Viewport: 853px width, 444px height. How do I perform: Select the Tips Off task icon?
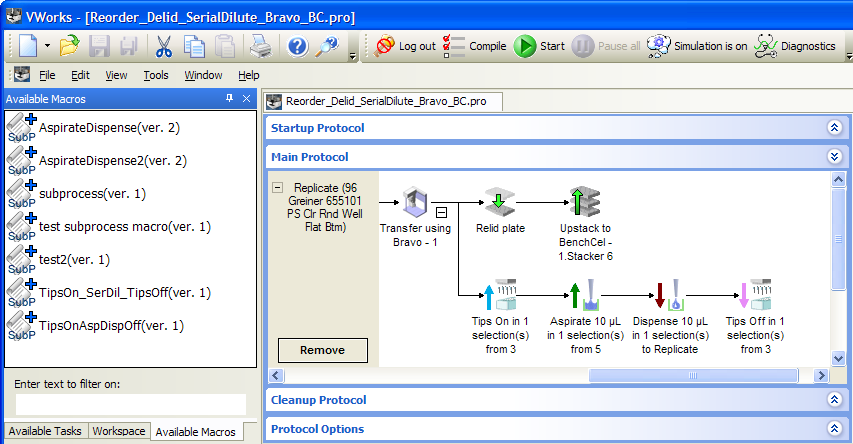755,295
